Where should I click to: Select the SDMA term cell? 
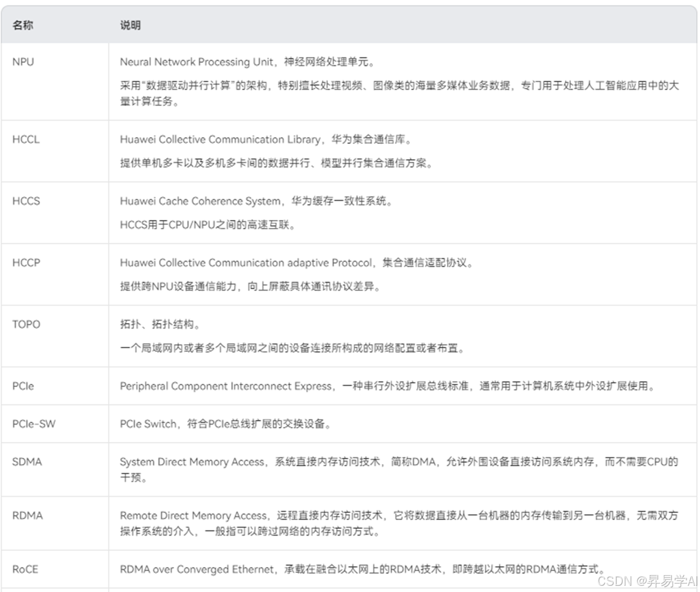click(x=26, y=462)
